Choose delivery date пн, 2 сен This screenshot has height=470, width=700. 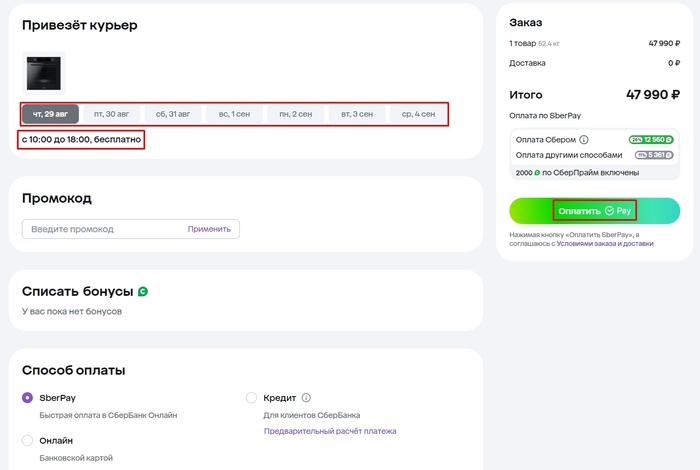(x=296, y=114)
